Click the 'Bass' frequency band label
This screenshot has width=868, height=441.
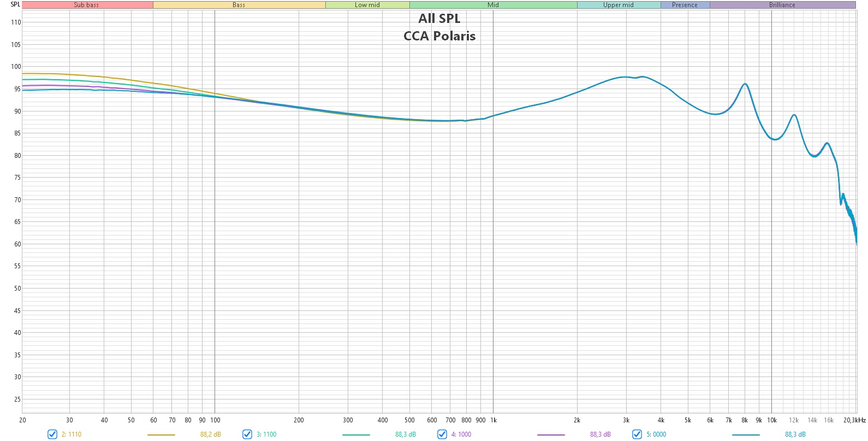[x=239, y=5]
